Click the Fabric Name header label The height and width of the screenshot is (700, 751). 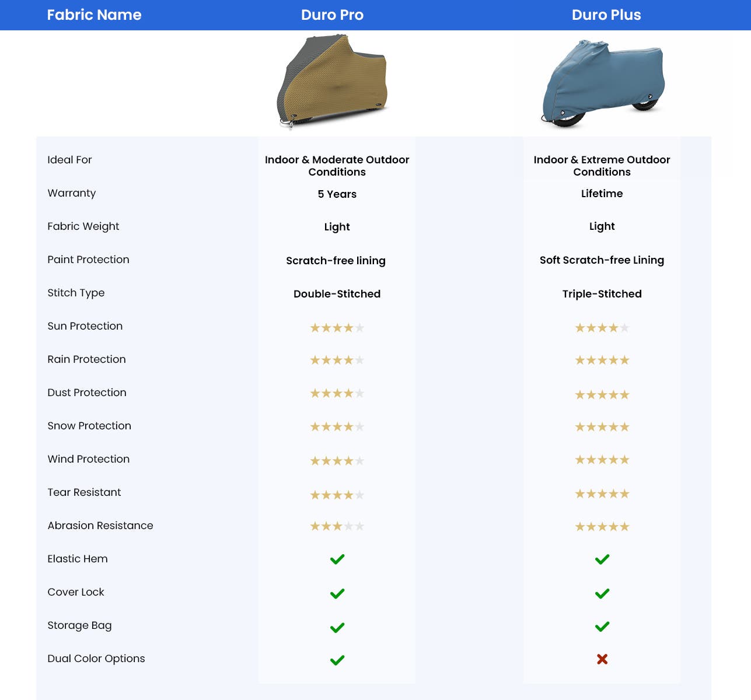tap(94, 15)
